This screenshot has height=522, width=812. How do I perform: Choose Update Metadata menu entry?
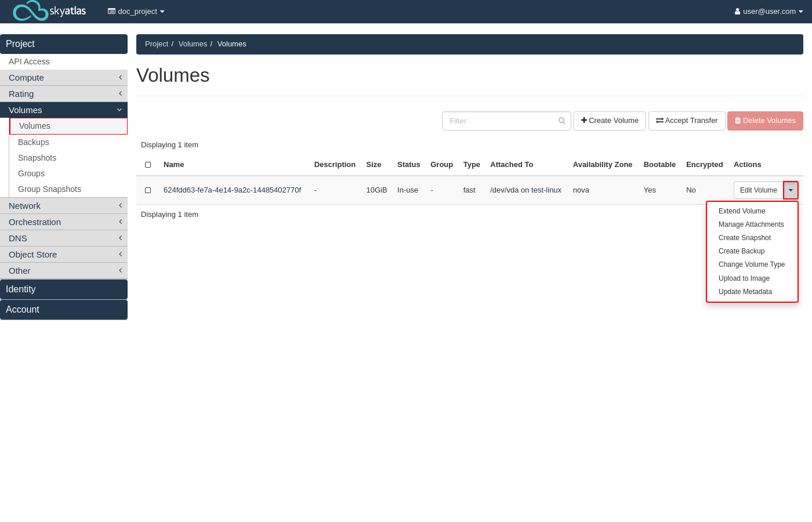(752, 292)
